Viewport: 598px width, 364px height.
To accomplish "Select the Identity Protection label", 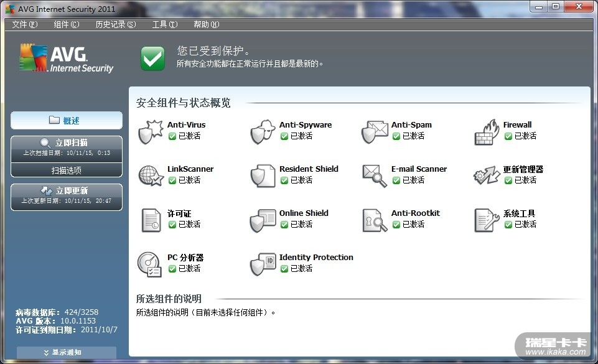I will pos(316,257).
